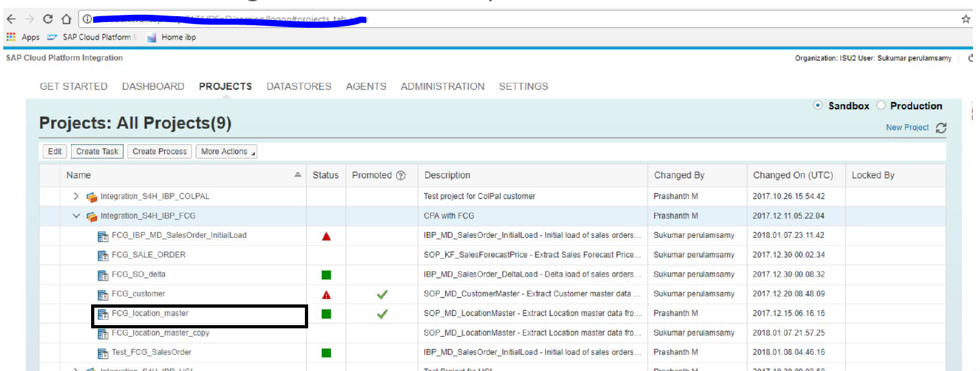Click the New Project link
Viewport: 980px width, 371px height.
pyautogui.click(x=907, y=127)
